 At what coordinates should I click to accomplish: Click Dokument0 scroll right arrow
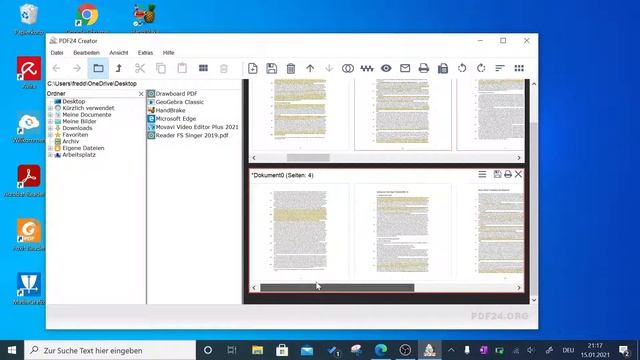[x=519, y=288]
